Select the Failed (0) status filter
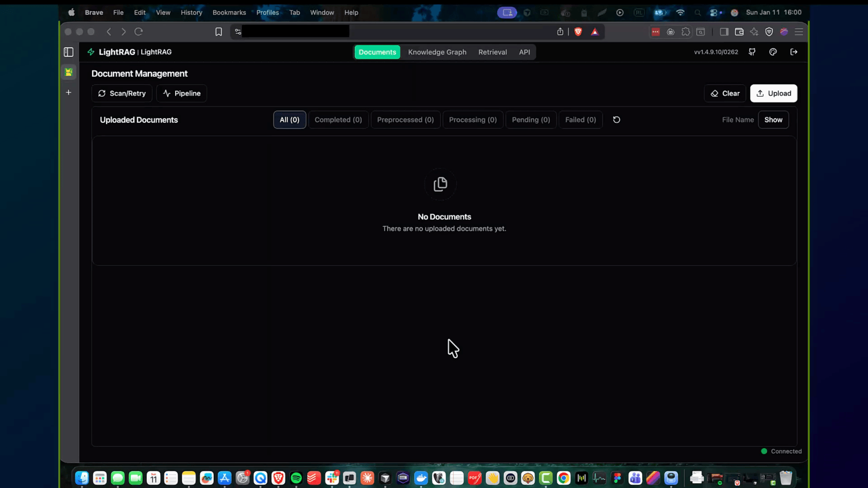The width and height of the screenshot is (868, 488). 580,120
